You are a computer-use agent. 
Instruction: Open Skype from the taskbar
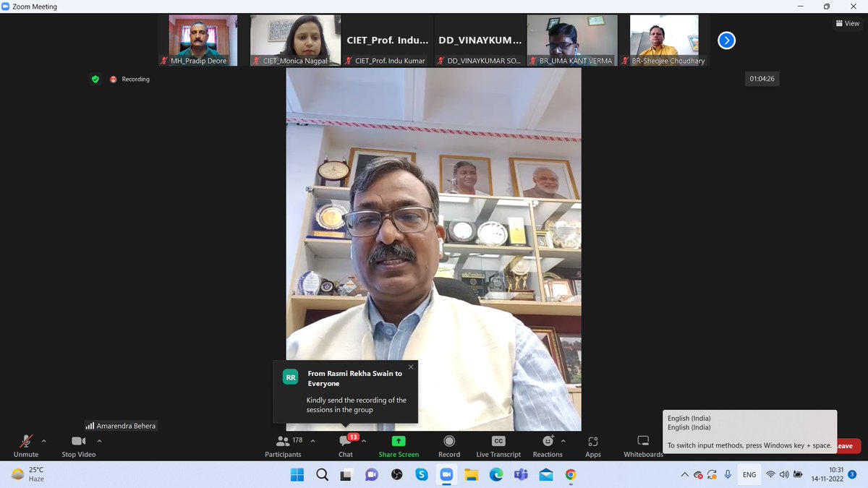pyautogui.click(x=421, y=475)
